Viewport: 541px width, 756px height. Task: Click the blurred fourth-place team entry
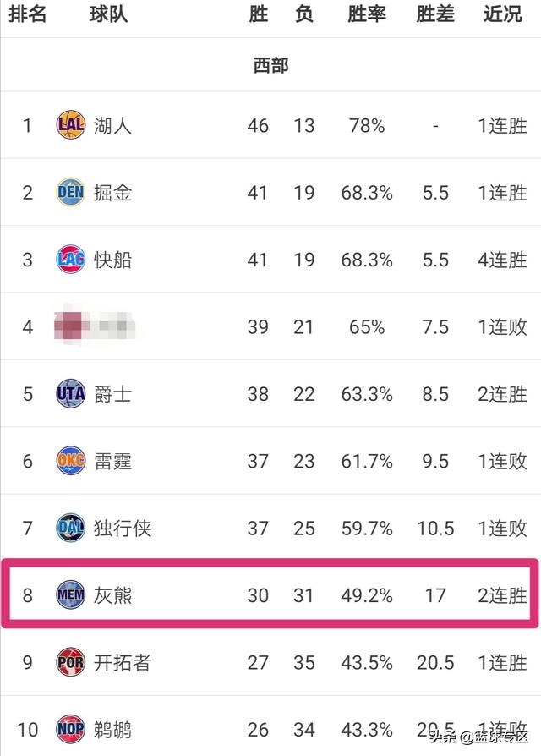pyautogui.click(x=95, y=326)
